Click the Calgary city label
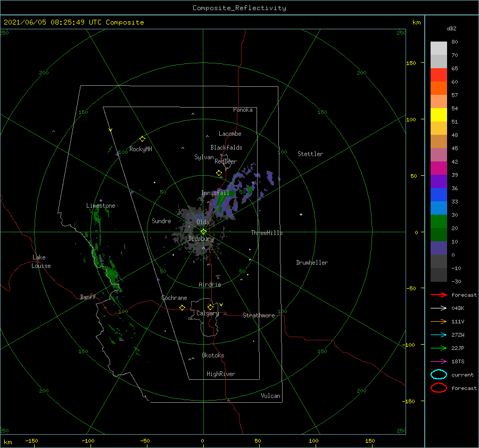The width and height of the screenshot is (479, 448). (208, 313)
